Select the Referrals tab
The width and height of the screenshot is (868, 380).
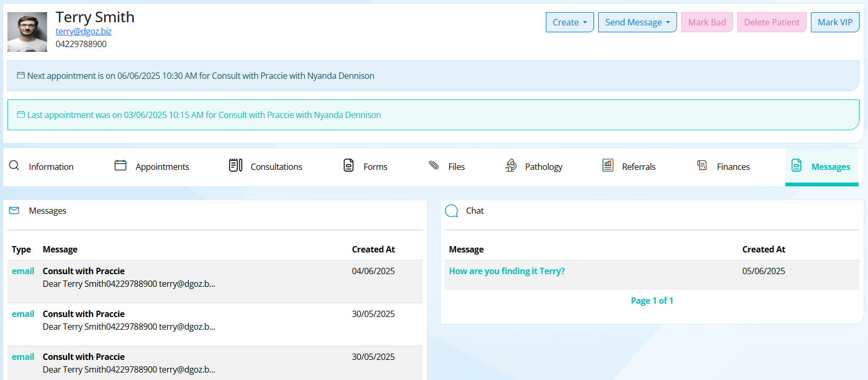[638, 167]
